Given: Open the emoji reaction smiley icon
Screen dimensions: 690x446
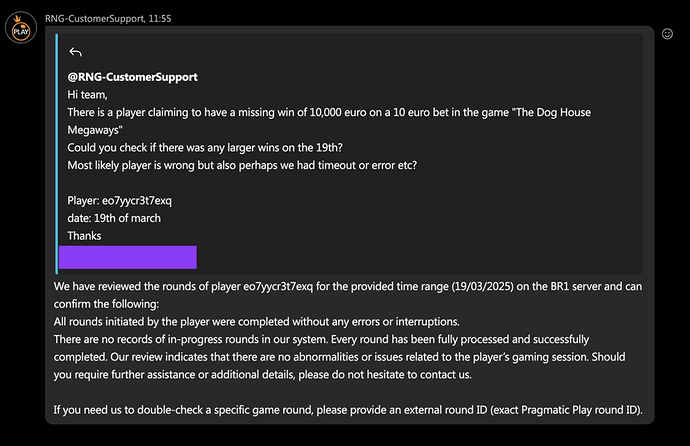Looking at the screenshot, I should [x=667, y=33].
